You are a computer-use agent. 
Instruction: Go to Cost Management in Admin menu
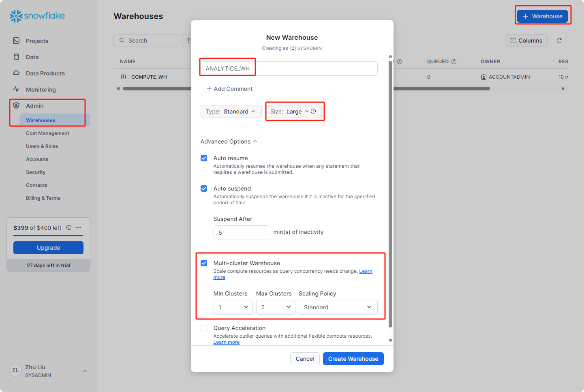[x=47, y=133]
